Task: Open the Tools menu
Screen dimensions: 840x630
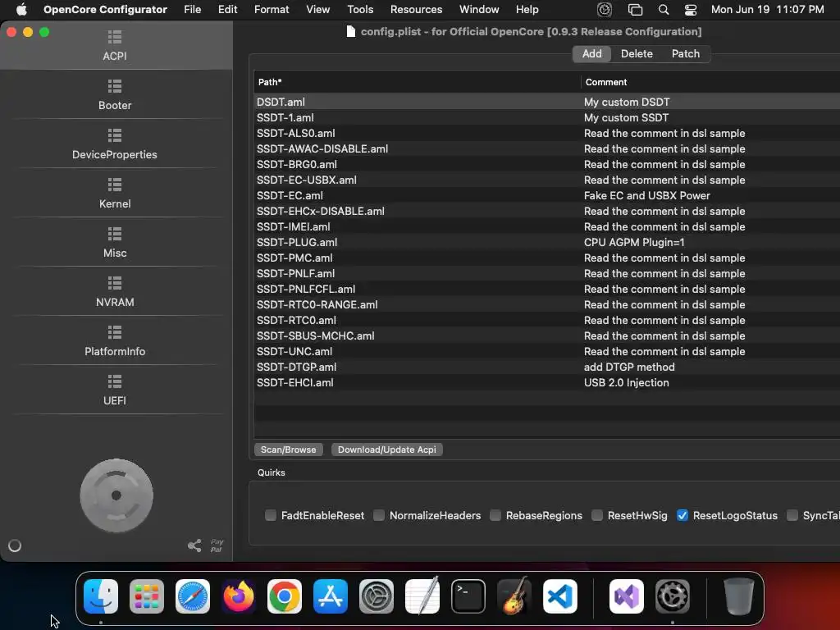Action: pos(360,10)
